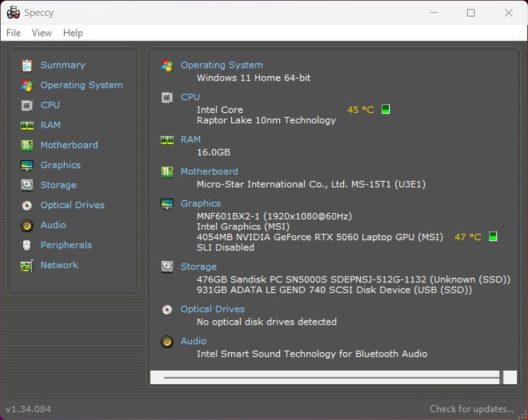Screen dimensions: 528x420
Task: Click the 16.0GB RAM value
Action: (x=213, y=152)
